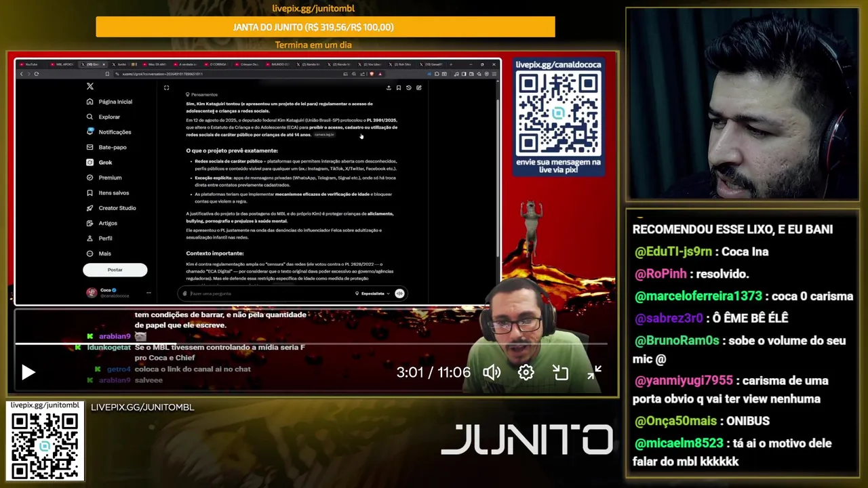This screenshot has width=868, height=488.
Task: Expand the Pensamentos section
Action: click(x=202, y=95)
